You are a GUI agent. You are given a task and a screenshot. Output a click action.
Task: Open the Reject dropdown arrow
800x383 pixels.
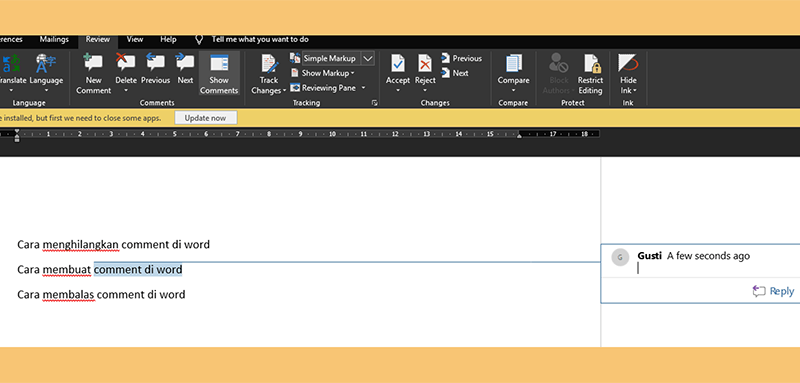[425, 91]
